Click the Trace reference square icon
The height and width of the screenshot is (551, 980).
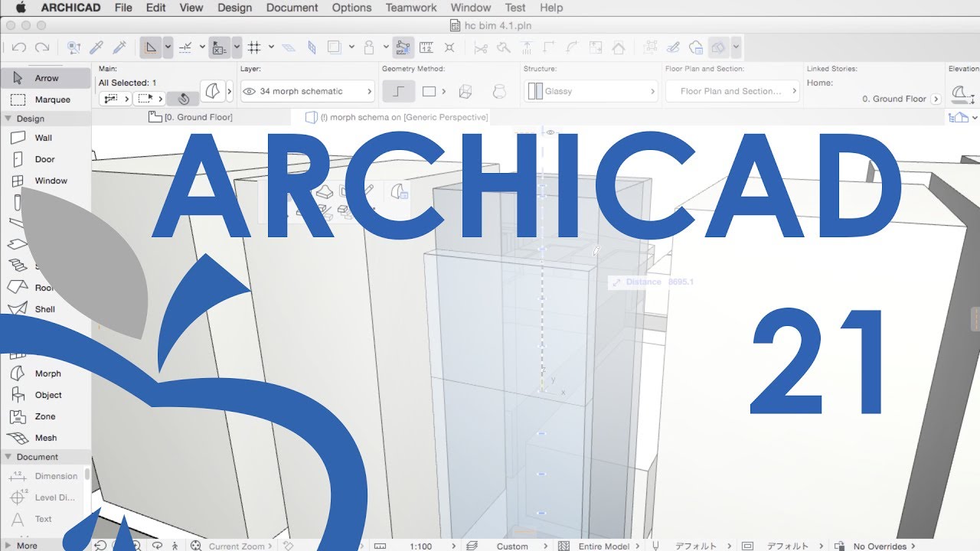coord(334,47)
